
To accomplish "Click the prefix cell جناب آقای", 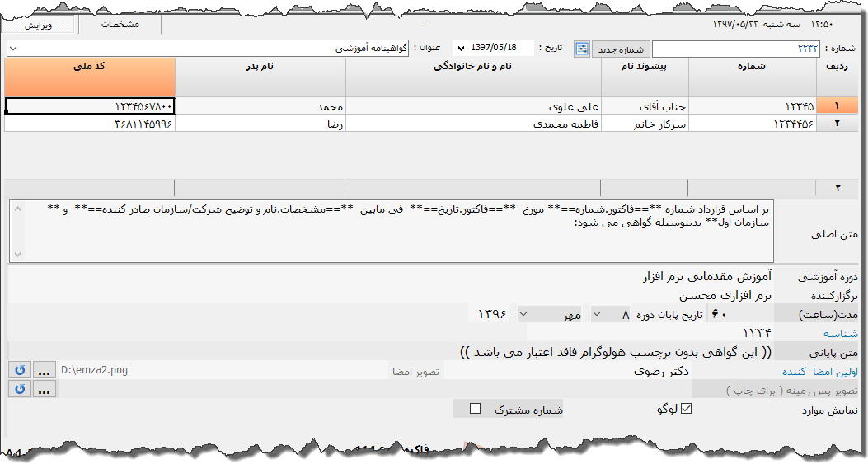I will tap(645, 105).
